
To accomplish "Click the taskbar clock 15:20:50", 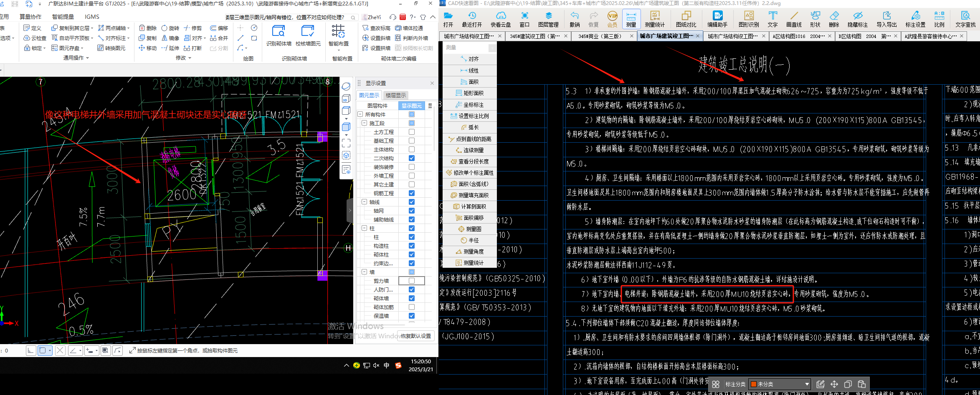I will [421, 362].
